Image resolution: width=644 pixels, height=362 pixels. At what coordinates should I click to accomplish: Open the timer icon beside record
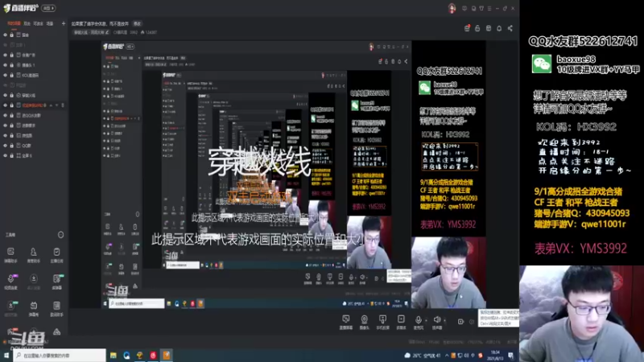point(472,321)
